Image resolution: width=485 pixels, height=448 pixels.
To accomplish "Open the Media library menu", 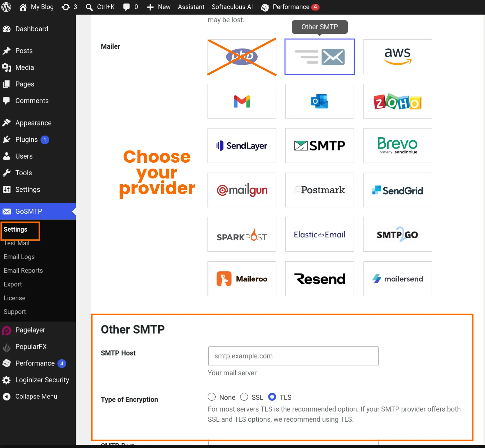I will point(38,67).
